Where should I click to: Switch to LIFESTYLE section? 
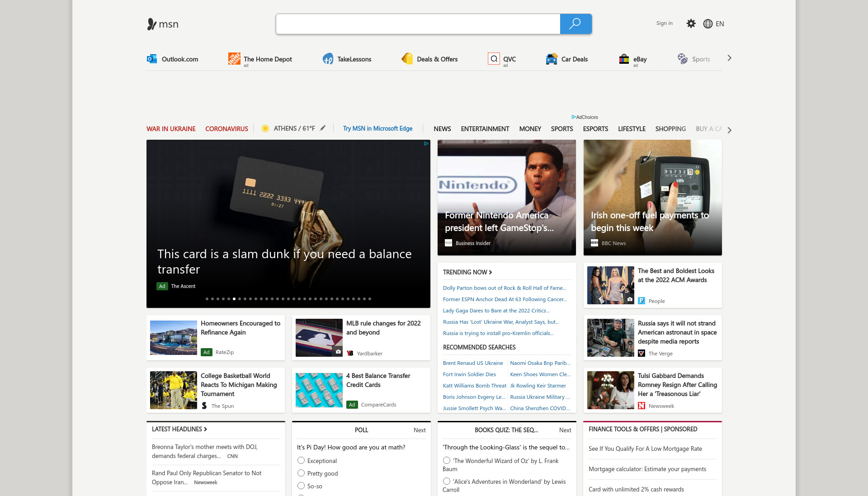pos(632,129)
